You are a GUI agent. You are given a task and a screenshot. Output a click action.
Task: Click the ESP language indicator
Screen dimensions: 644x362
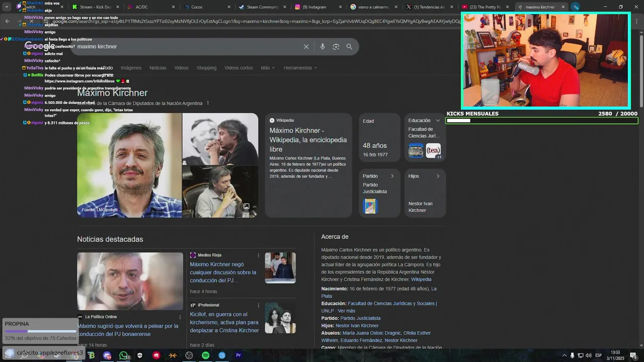(x=599, y=355)
